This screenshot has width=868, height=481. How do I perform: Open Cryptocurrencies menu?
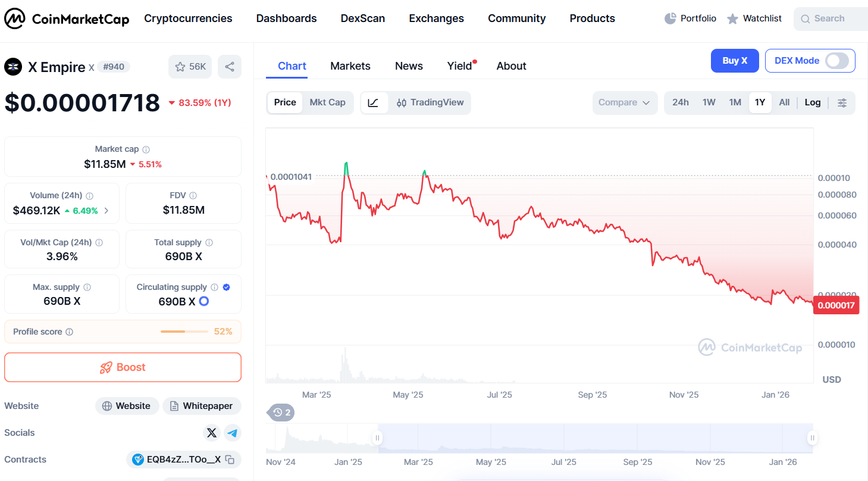click(x=188, y=18)
